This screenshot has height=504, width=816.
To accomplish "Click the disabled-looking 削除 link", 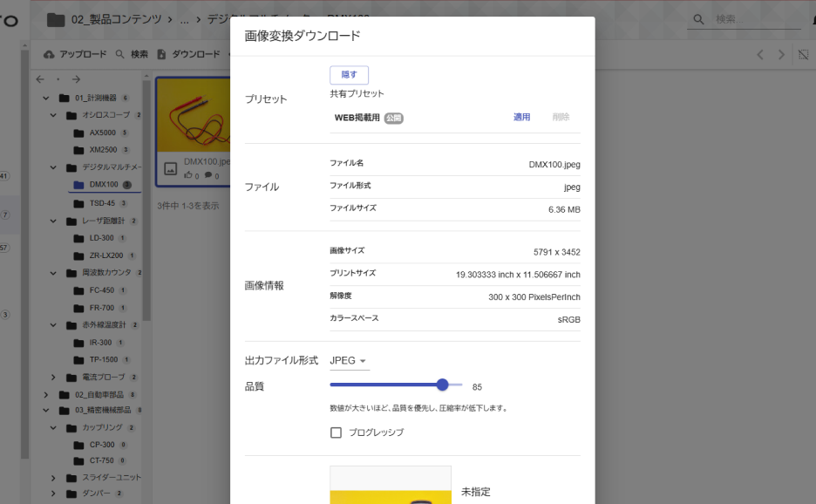I will [561, 117].
